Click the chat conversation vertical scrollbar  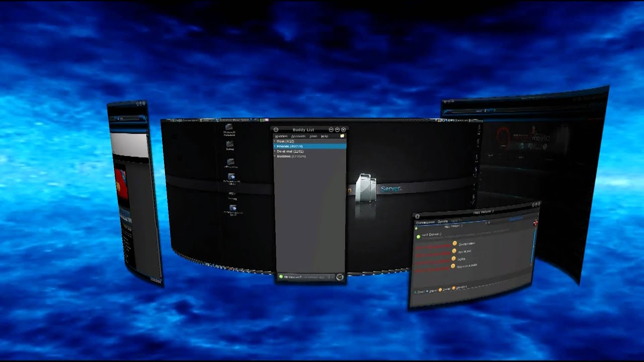pyautogui.click(x=534, y=246)
